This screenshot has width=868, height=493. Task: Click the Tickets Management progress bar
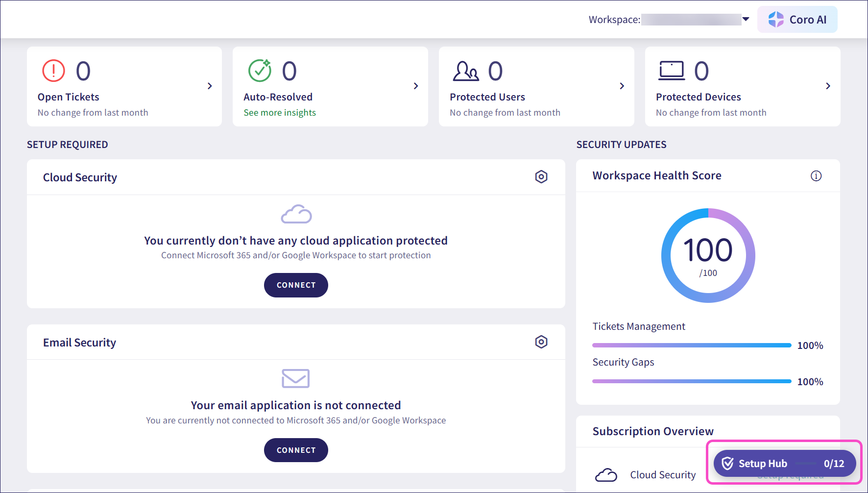tap(691, 345)
